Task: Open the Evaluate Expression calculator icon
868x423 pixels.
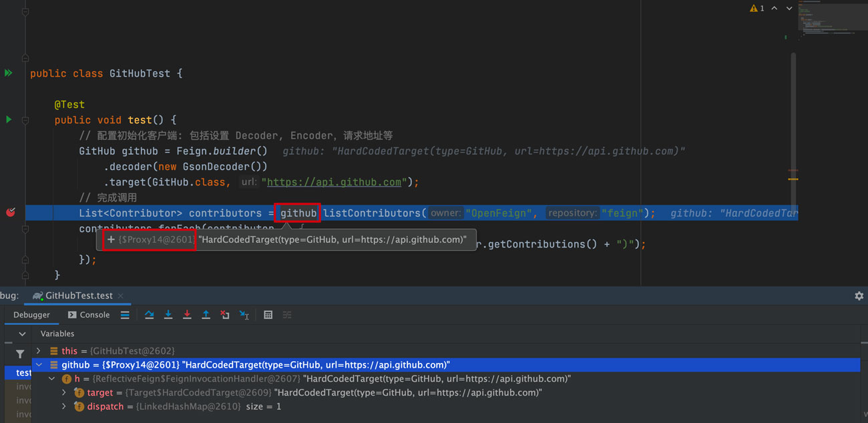Action: (268, 315)
